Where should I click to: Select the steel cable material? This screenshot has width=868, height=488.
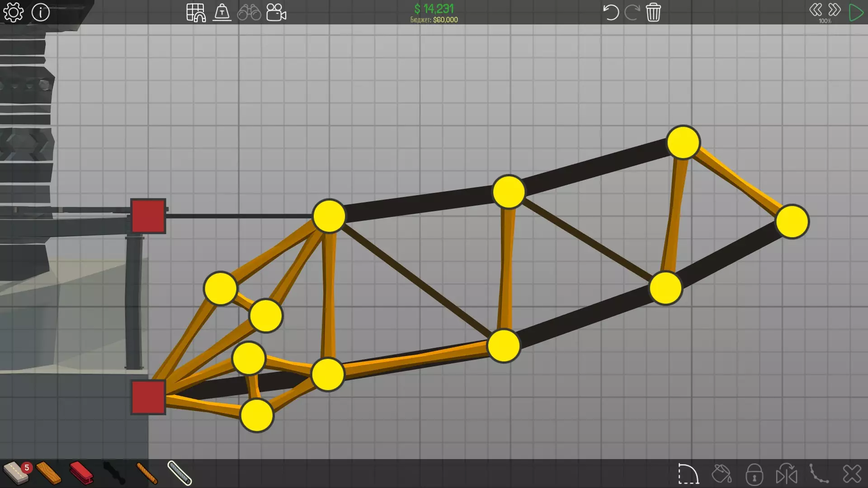pyautogui.click(x=179, y=473)
